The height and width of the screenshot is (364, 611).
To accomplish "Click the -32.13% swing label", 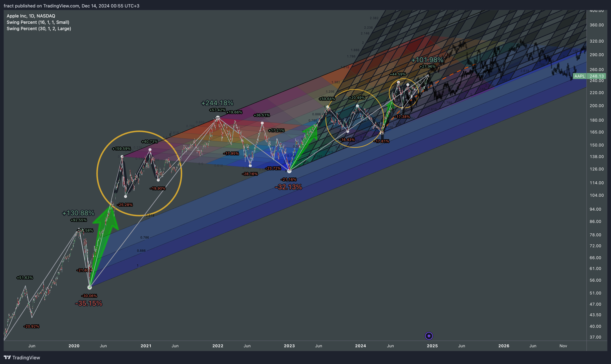I will click(288, 187).
